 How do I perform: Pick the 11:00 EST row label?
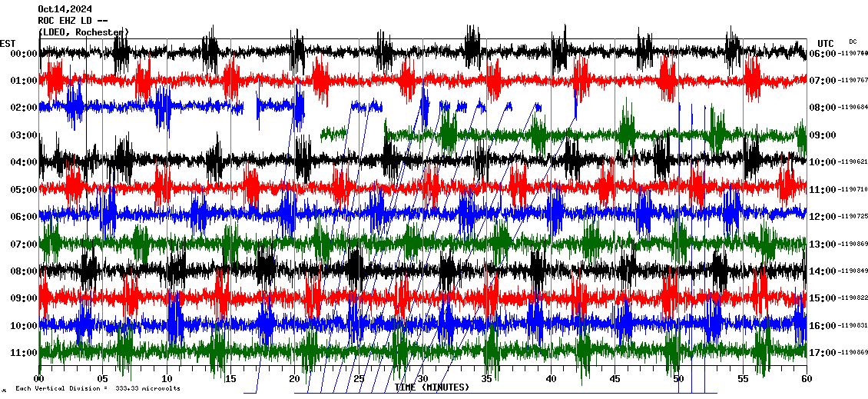(25, 353)
